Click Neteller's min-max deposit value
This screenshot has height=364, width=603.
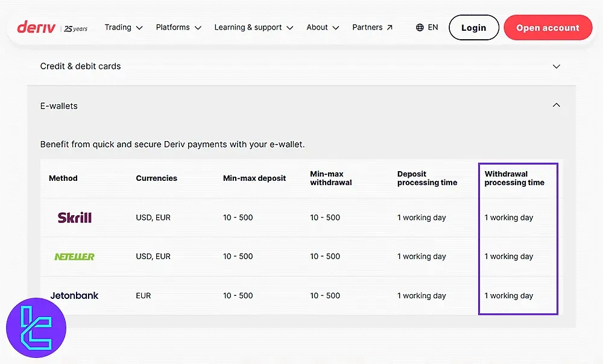238,256
